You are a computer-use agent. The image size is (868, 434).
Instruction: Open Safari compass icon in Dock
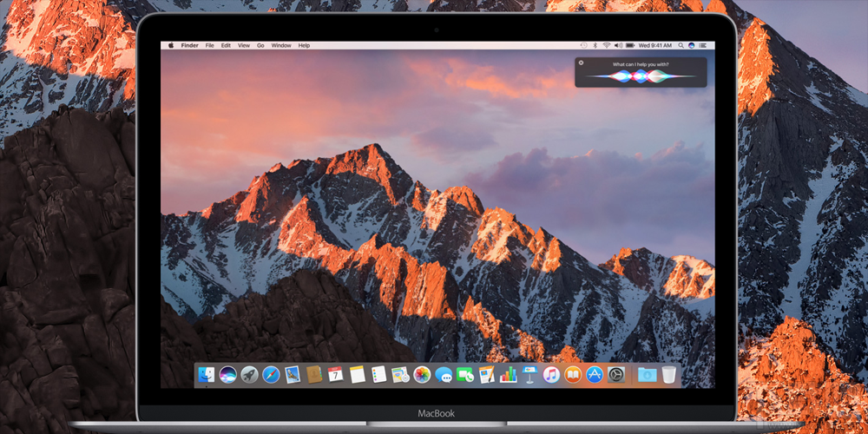271,375
